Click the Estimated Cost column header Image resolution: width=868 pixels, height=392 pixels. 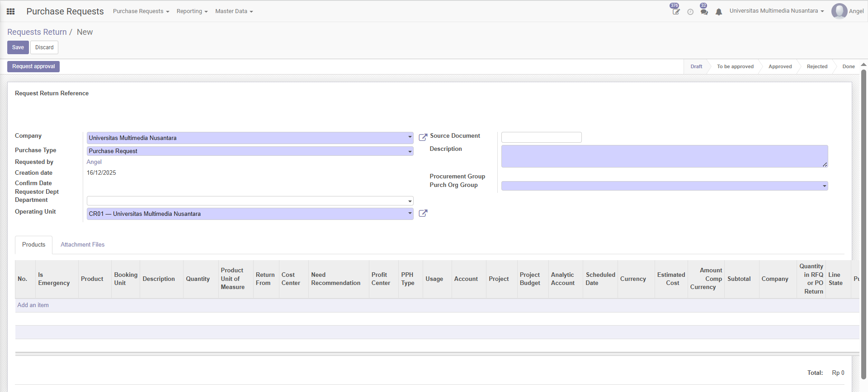pos(671,279)
